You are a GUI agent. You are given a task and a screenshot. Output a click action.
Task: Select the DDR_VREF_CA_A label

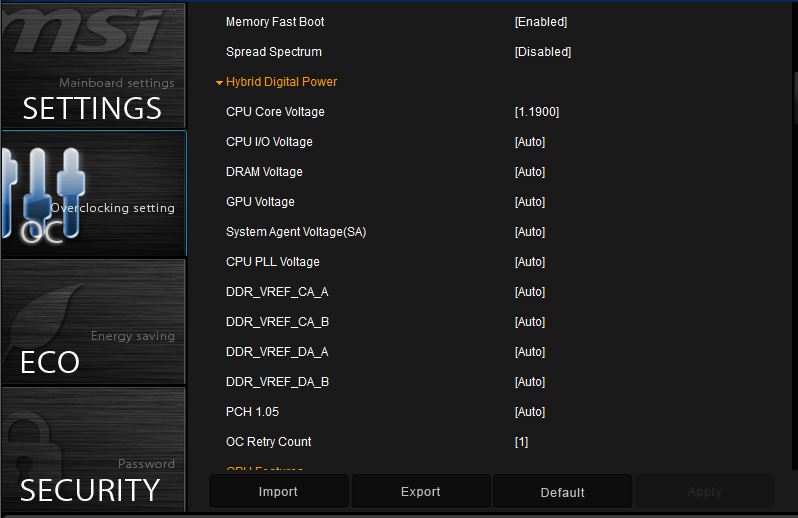tap(277, 292)
